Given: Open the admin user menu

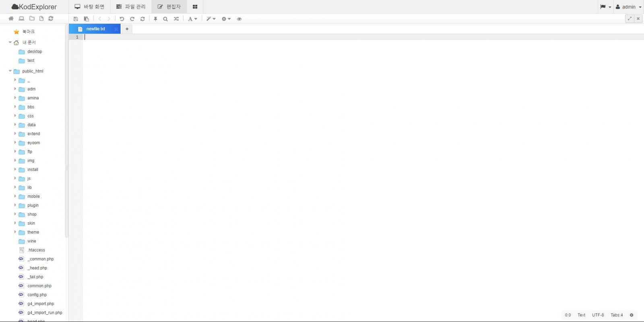Looking at the screenshot, I should (x=629, y=7).
